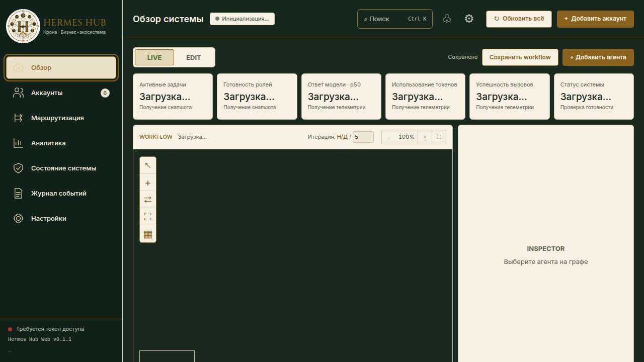Select the arrow pointer tool on canvas
The height and width of the screenshot is (362, 644).
click(148, 165)
